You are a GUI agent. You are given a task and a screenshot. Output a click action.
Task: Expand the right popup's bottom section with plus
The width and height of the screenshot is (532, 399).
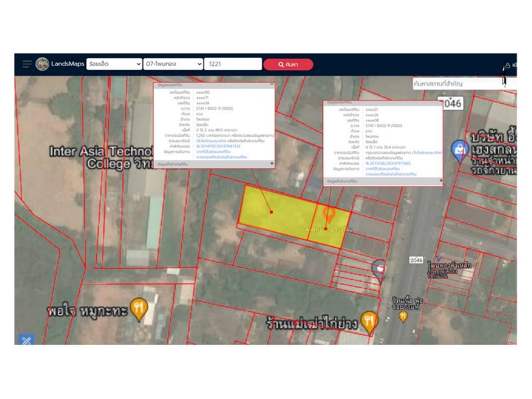(x=441, y=181)
